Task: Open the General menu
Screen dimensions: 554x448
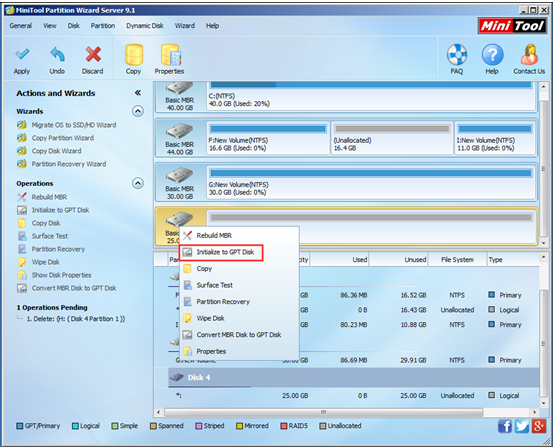Action: (x=20, y=26)
